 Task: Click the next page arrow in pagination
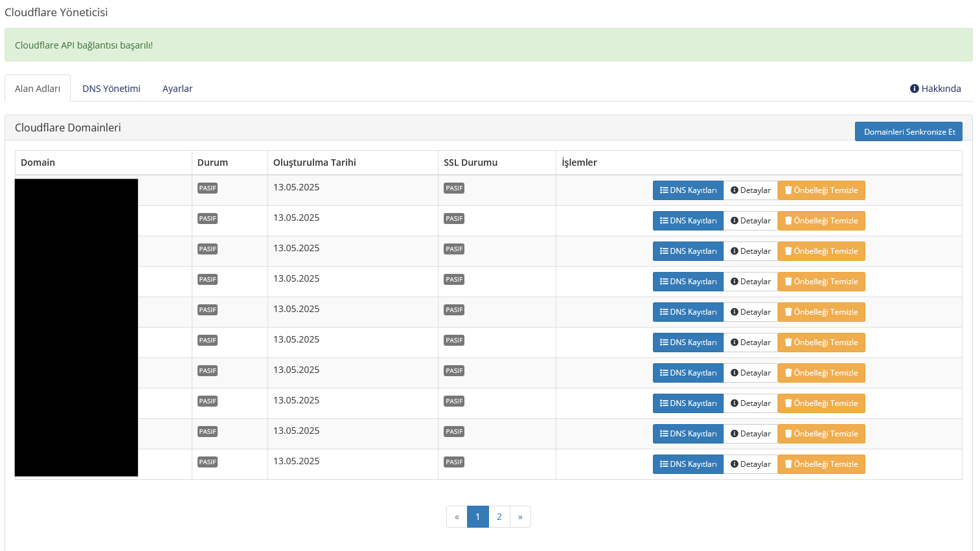coord(520,517)
